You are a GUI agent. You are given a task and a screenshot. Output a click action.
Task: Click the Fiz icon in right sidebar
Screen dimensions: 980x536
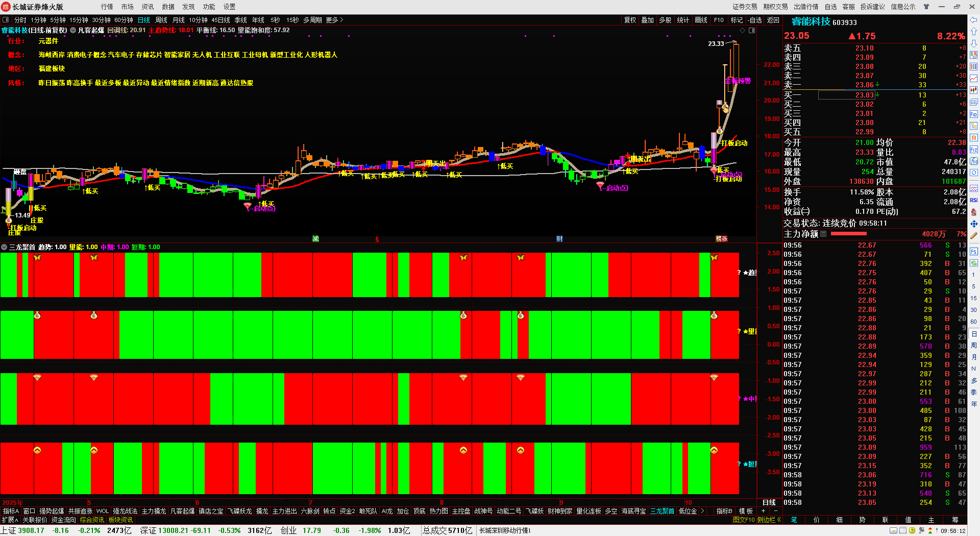[x=973, y=150]
